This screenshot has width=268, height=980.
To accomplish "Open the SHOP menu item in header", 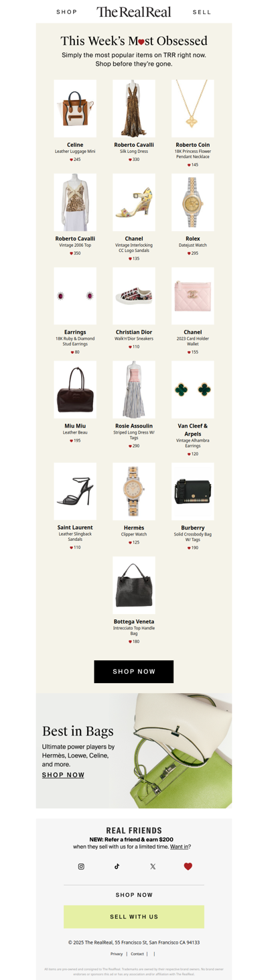I will coord(66,12).
